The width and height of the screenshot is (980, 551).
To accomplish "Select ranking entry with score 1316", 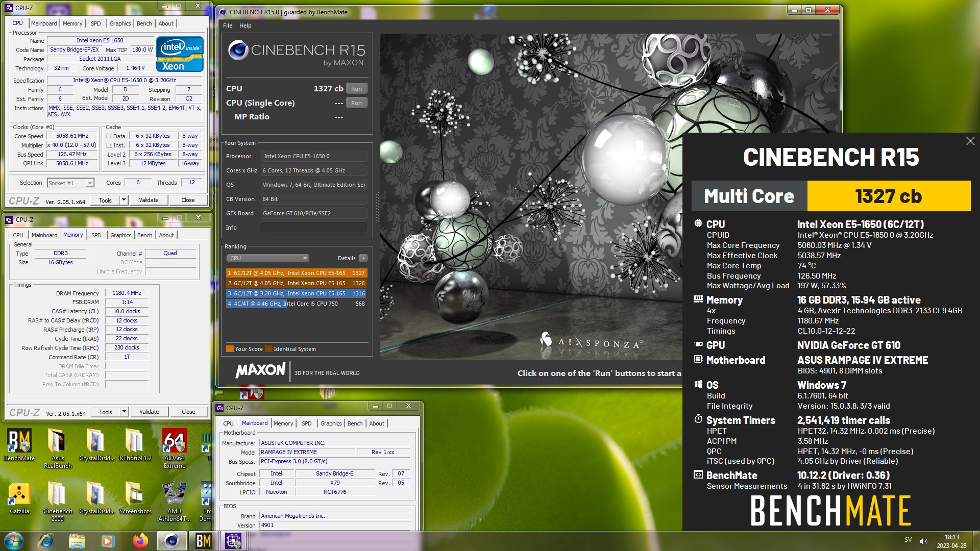I will click(296, 293).
